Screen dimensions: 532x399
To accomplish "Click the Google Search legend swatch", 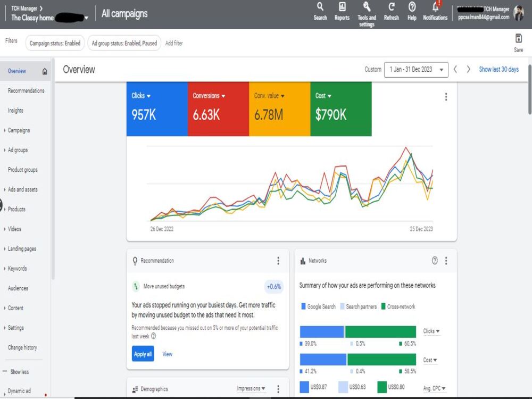I will click(303, 306).
